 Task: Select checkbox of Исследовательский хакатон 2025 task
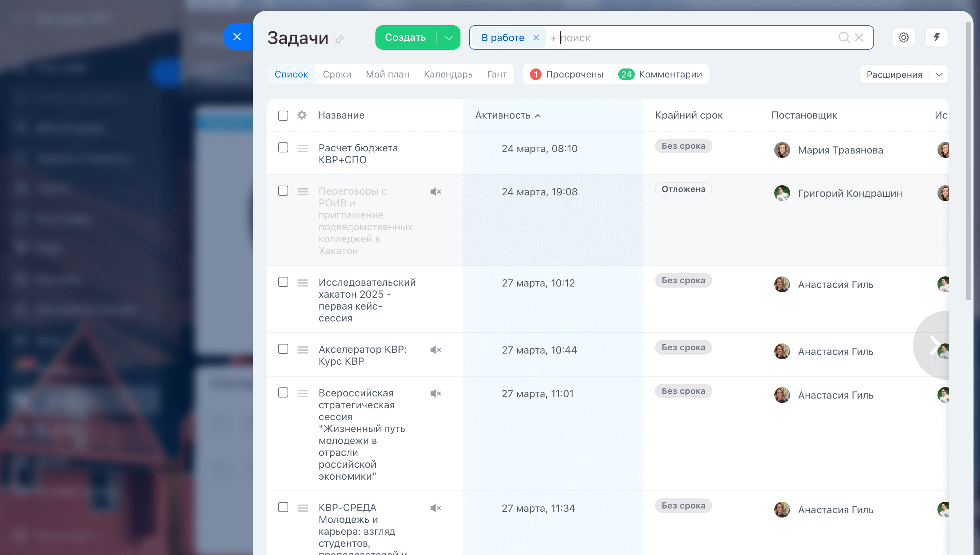point(283,282)
